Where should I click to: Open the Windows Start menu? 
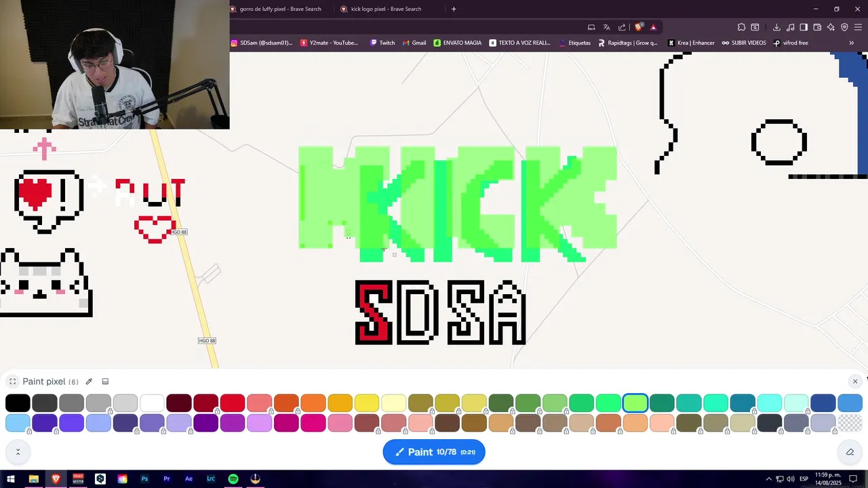tap(11, 479)
